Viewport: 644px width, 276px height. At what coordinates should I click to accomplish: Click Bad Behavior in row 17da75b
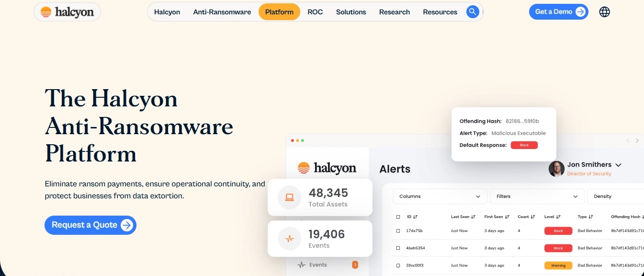click(590, 231)
